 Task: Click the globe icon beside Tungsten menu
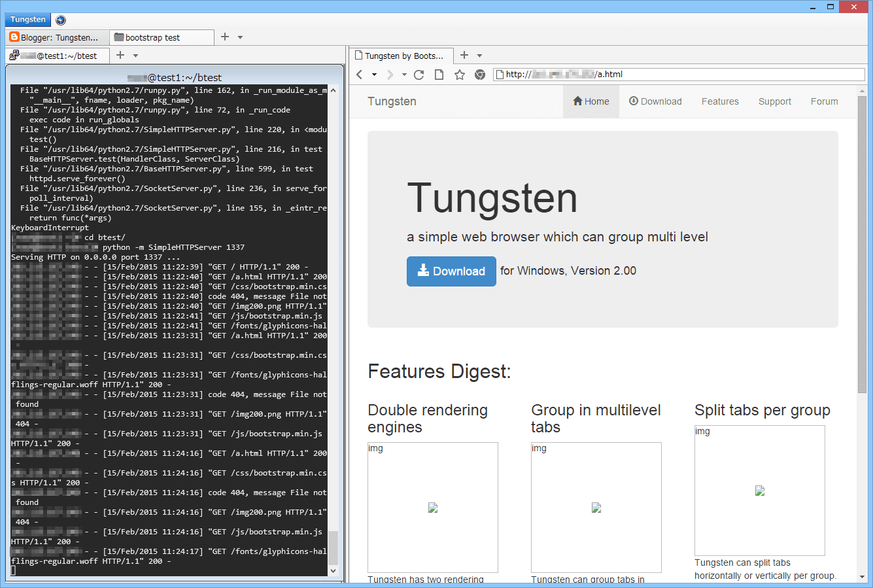[61, 20]
